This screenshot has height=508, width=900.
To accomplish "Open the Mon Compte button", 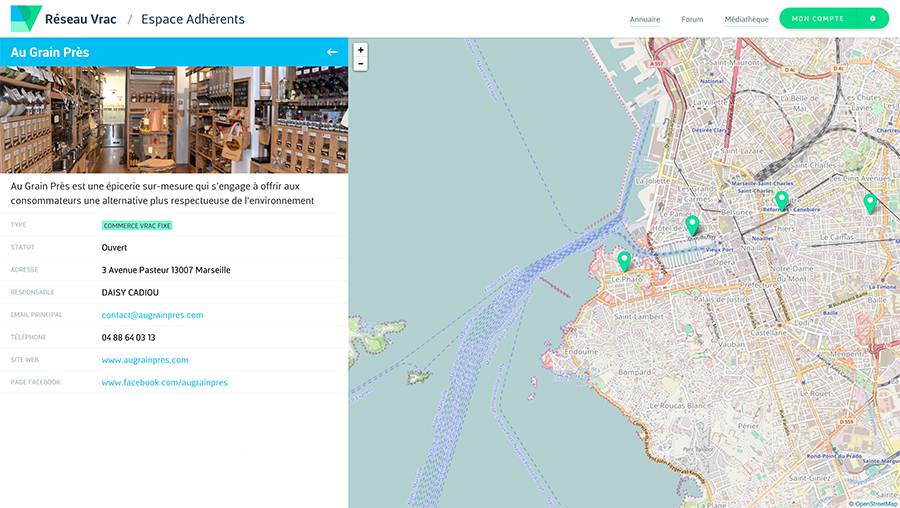I will pyautogui.click(x=834, y=18).
